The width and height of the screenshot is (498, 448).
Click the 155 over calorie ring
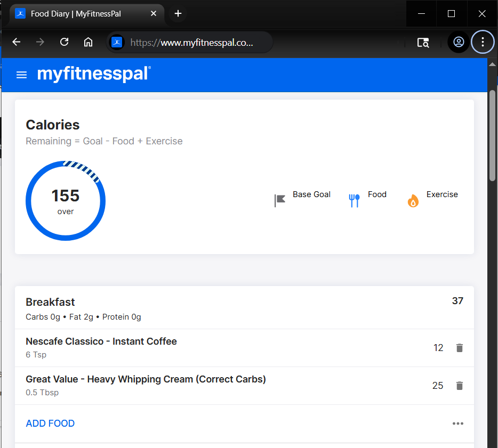pyautogui.click(x=66, y=200)
